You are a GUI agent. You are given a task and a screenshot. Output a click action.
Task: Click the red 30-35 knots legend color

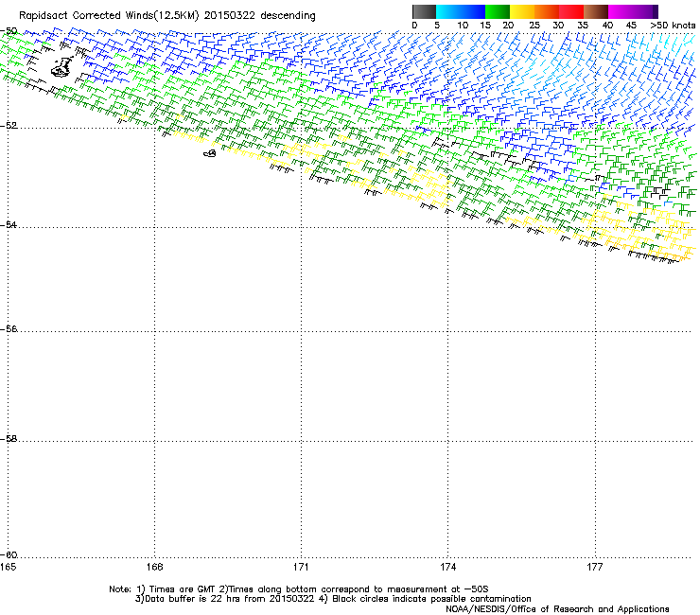[571, 11]
